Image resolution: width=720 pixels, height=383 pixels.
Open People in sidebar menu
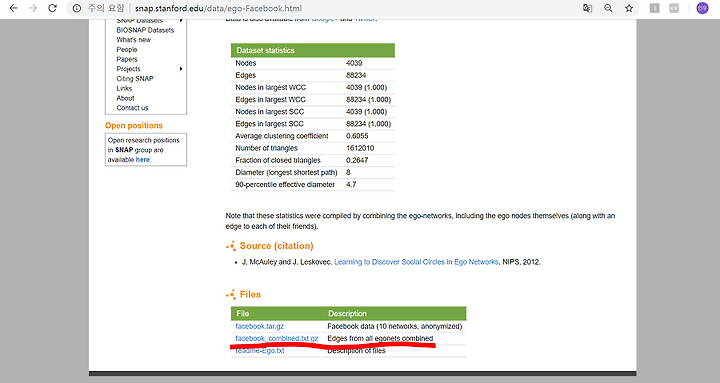coord(127,50)
